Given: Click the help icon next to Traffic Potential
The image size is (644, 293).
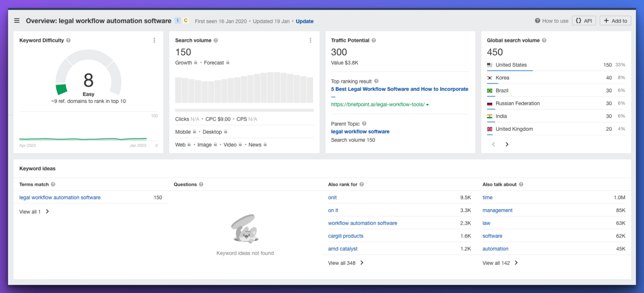Looking at the screenshot, I should (x=374, y=40).
